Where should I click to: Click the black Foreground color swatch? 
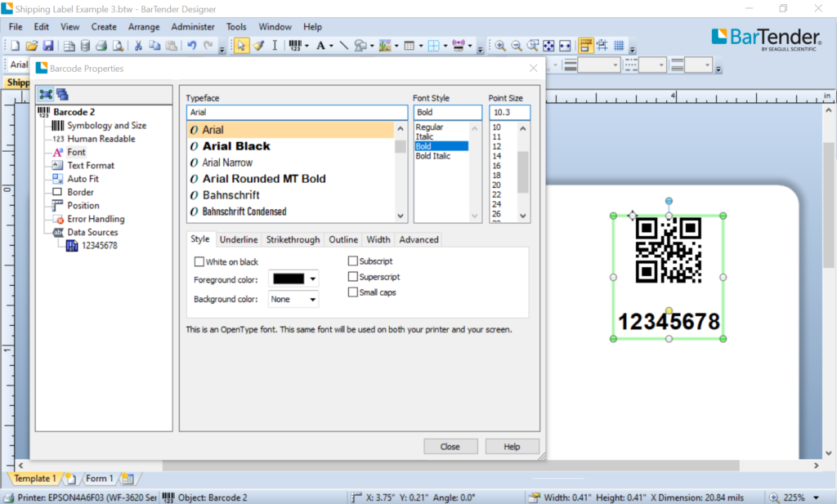288,279
